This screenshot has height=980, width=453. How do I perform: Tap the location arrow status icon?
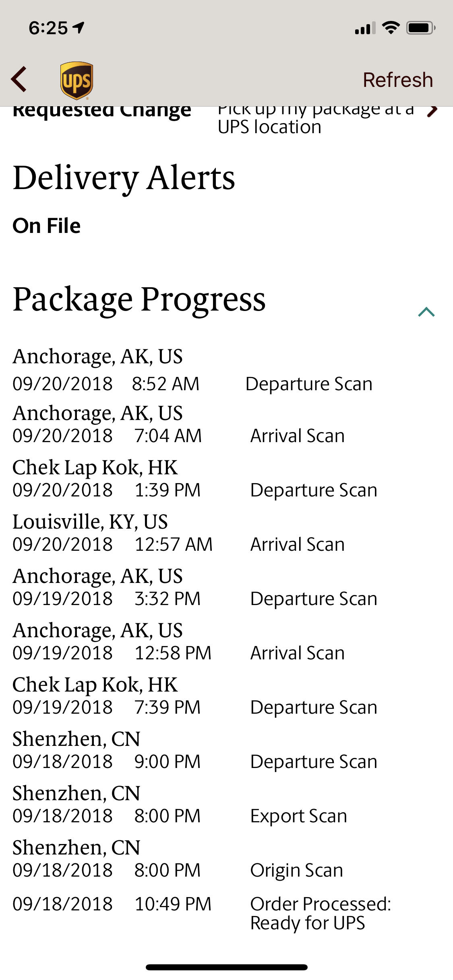click(79, 28)
